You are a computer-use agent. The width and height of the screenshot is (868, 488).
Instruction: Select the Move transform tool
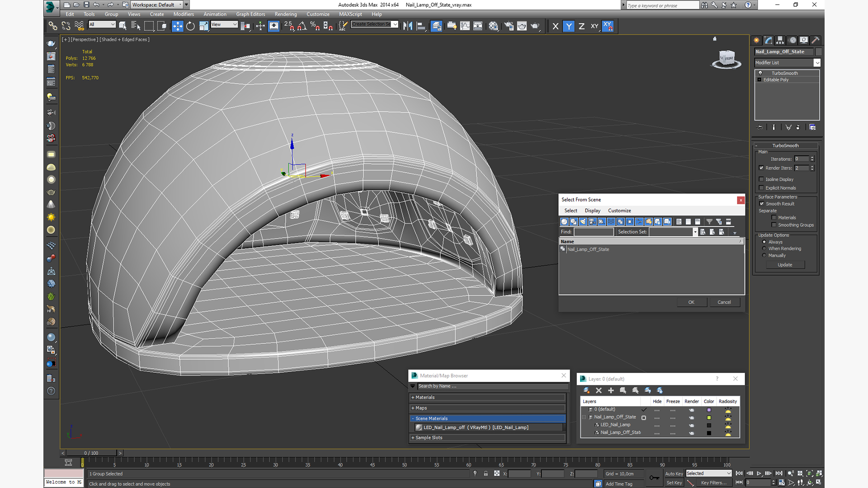pos(177,26)
